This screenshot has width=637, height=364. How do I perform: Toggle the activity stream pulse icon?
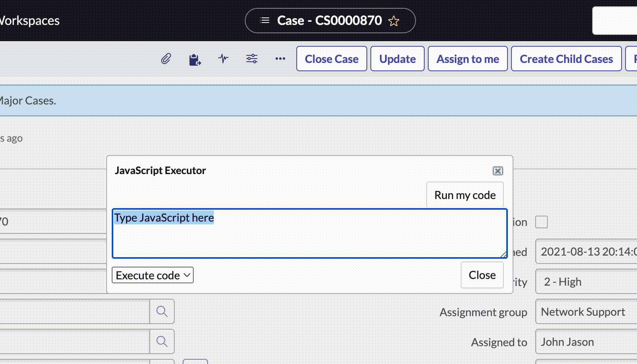coord(223,59)
